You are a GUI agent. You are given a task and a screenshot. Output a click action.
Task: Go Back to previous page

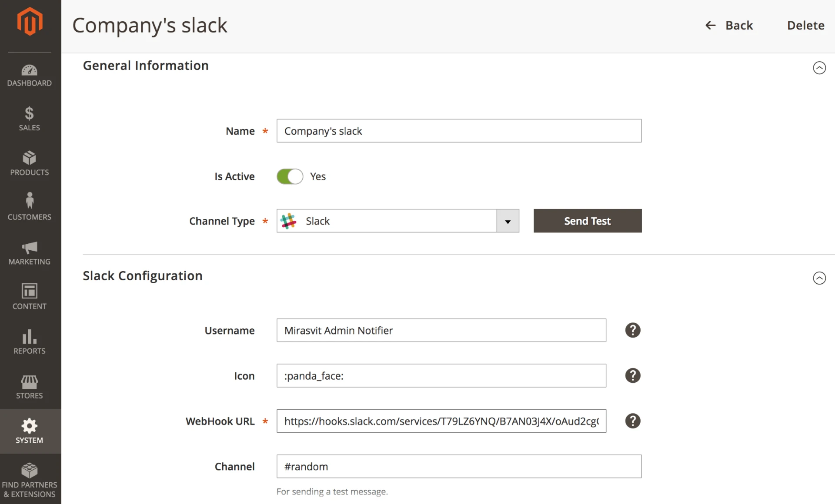coord(729,26)
